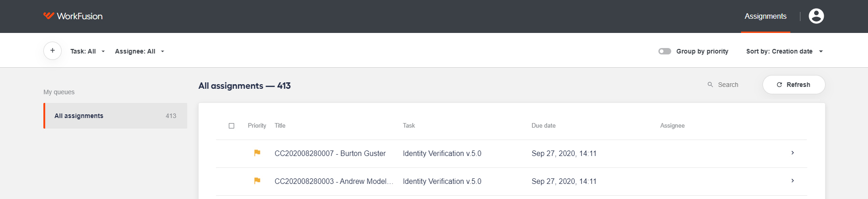
Task: Expand the Assignee: All filter dropdown
Action: pos(139,51)
